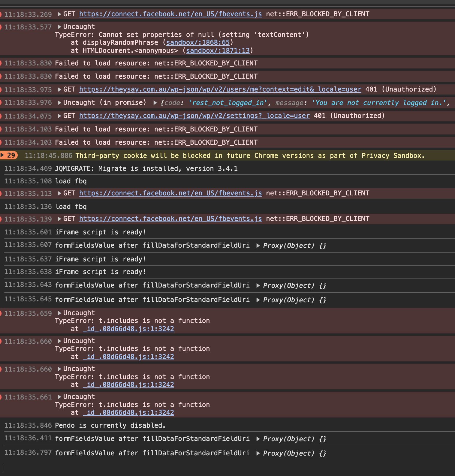This screenshot has width=455, height=476.
Task: Expand the GET fbevents.js error at 11:18:33.269
Action: tap(59, 14)
